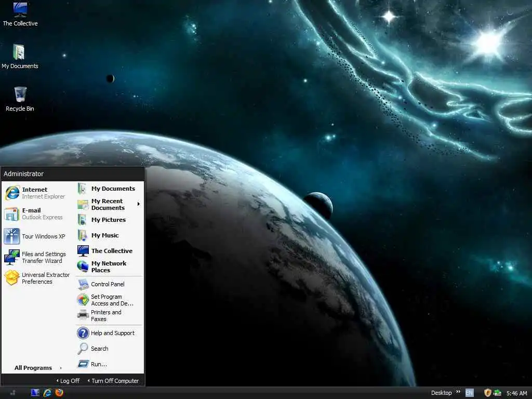Open My Documents in the Start menu
The image size is (532, 399).
click(109, 189)
